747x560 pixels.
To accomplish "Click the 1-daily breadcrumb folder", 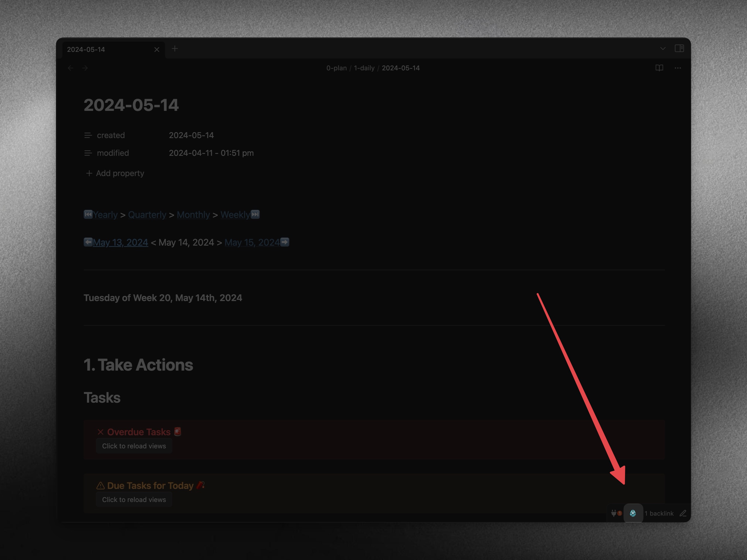I will (x=364, y=68).
